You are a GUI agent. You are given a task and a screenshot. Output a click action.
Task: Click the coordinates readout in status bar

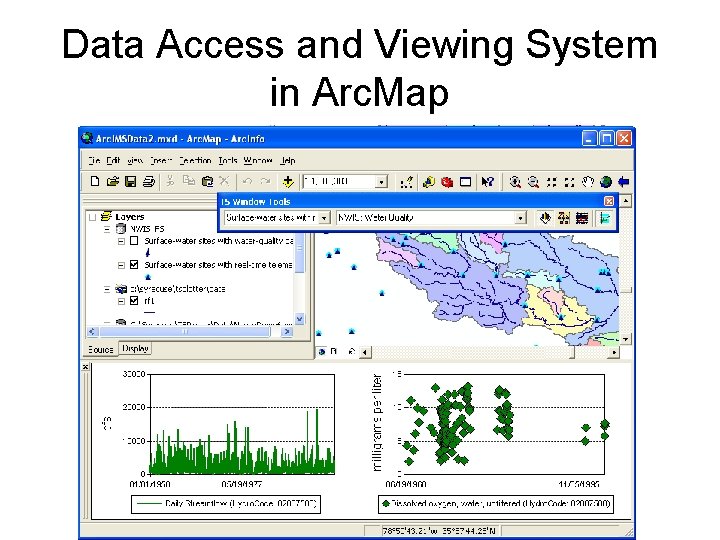439,531
